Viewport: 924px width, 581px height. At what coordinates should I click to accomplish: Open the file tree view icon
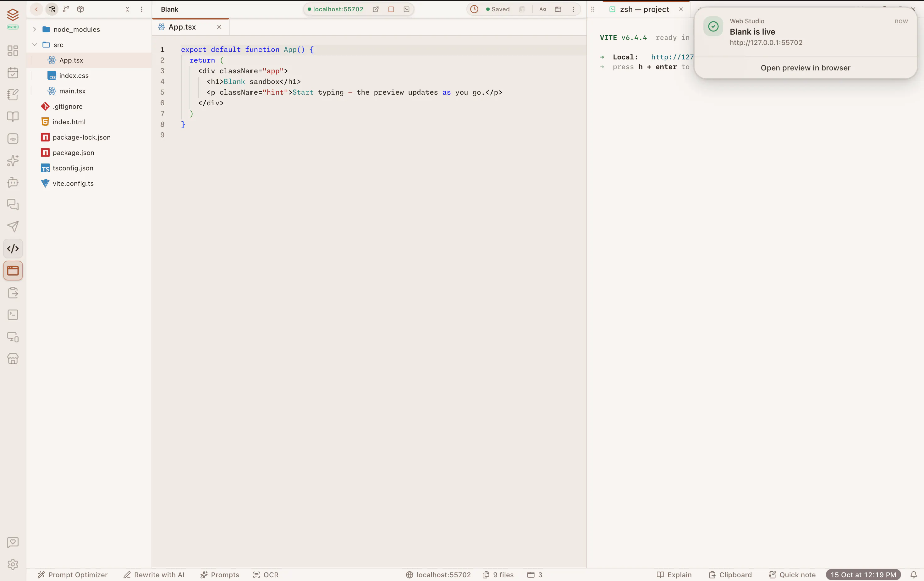point(52,9)
